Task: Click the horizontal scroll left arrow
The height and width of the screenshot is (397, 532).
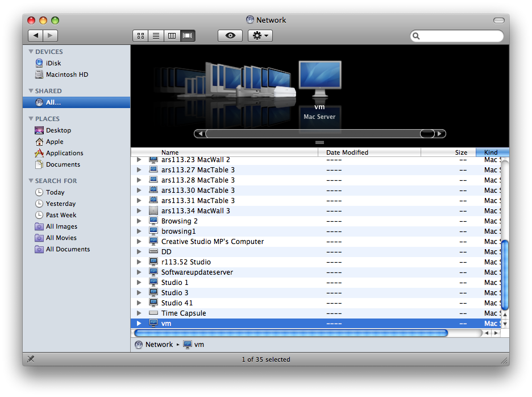Action: click(487, 333)
